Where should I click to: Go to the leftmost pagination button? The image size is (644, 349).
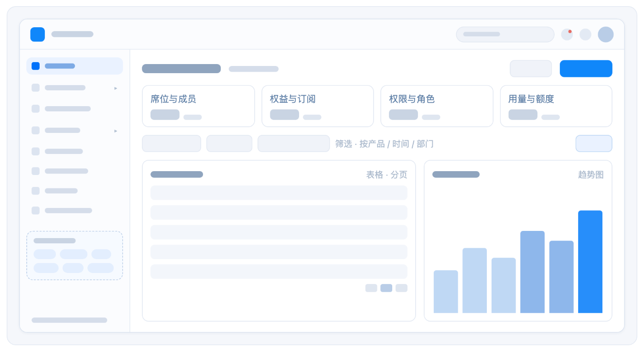pyautogui.click(x=371, y=288)
